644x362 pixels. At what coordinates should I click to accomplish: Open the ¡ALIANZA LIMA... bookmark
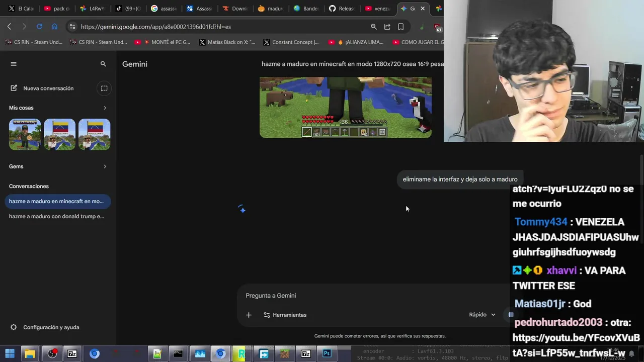tap(356, 42)
